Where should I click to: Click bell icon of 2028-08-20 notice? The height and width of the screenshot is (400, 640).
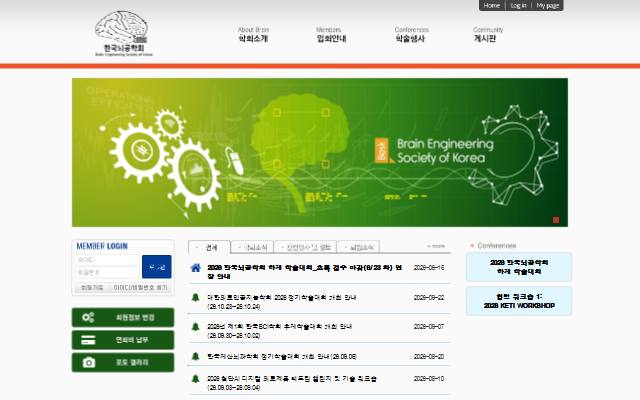(196, 356)
